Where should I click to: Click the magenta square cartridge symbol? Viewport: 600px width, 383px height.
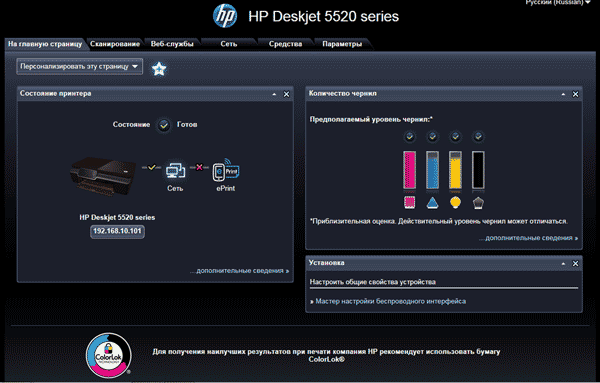tap(409, 202)
